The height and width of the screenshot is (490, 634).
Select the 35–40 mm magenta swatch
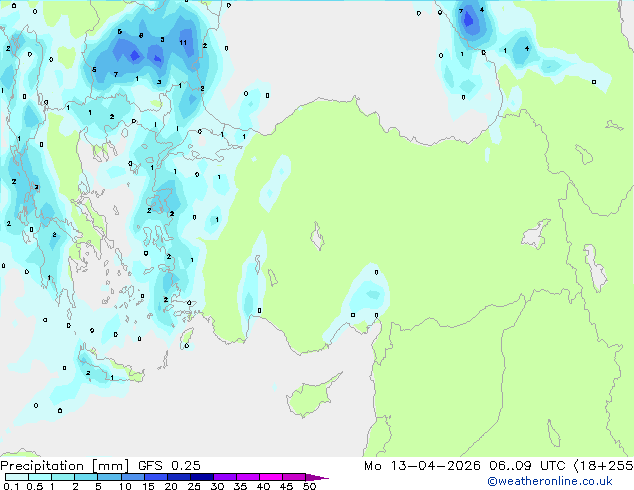click(x=248, y=477)
